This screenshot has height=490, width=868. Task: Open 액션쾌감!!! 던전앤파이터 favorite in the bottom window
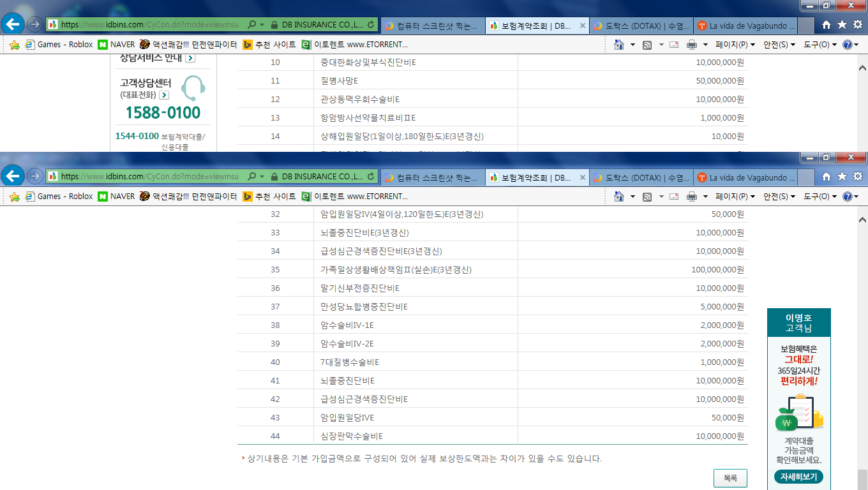pos(188,197)
